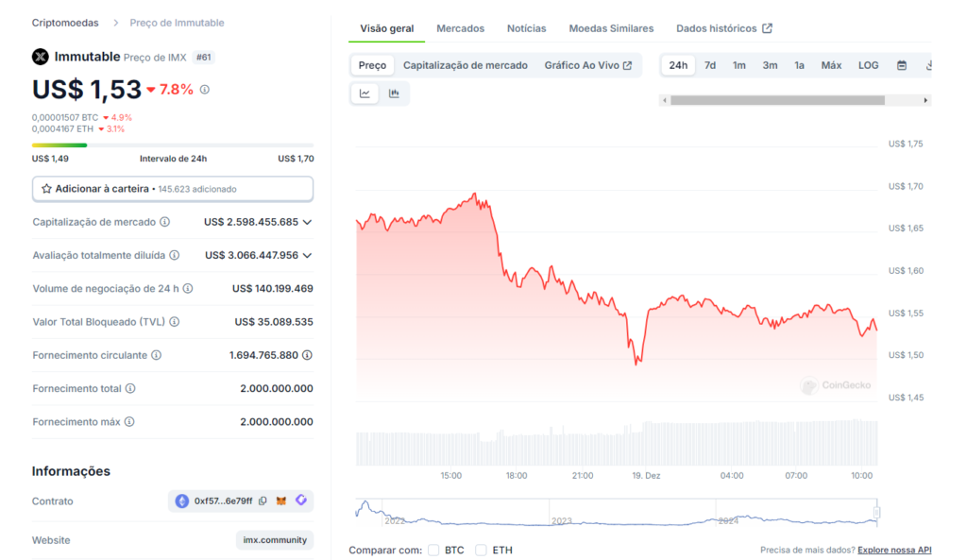This screenshot has height=560, width=967.
Task: Open the imx.community website link
Action: coord(275,540)
